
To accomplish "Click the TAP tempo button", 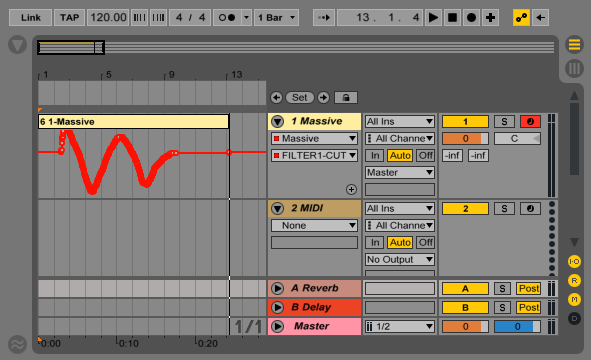I will coord(69,18).
